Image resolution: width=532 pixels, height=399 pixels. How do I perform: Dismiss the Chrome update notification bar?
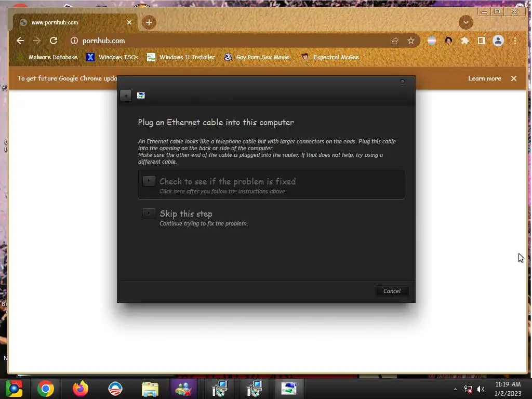(514, 78)
